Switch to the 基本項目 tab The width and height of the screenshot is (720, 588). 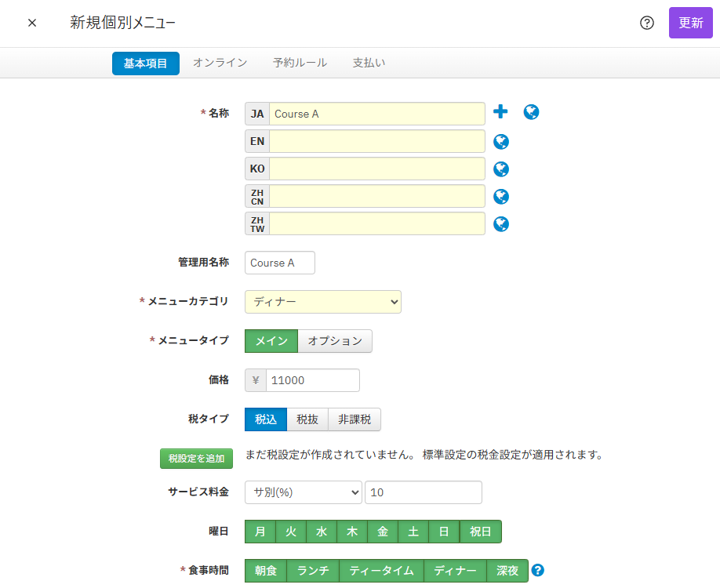click(x=146, y=64)
